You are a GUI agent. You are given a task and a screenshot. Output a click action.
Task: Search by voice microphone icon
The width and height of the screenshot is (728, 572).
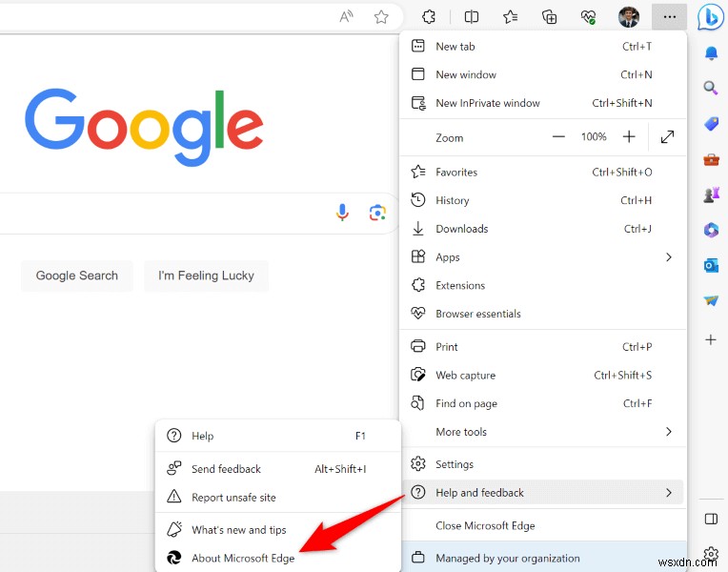coord(342,213)
